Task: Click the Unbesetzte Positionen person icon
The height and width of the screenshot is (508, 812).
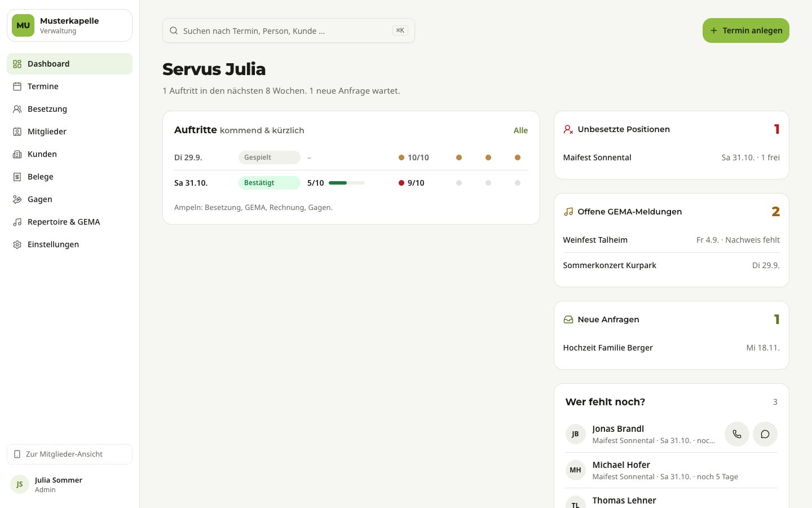Action: (x=568, y=129)
